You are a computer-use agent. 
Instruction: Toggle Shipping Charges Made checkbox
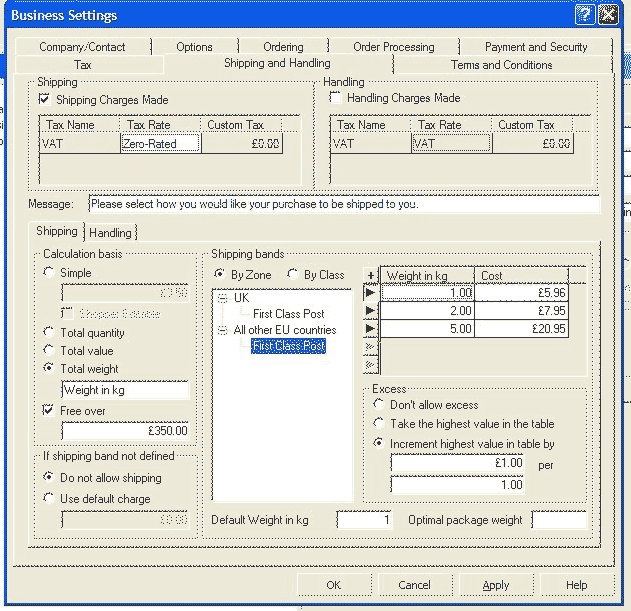pyautogui.click(x=44, y=100)
